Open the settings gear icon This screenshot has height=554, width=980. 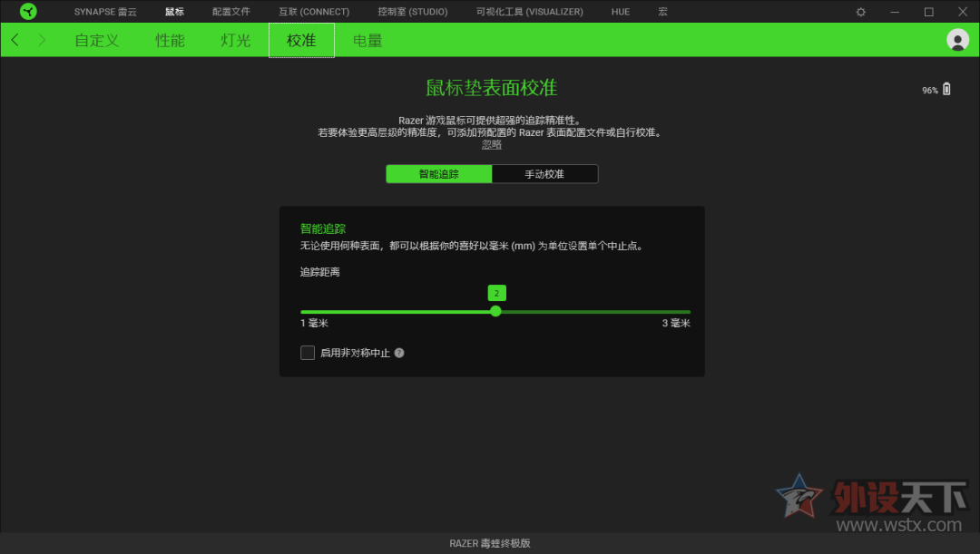point(860,12)
